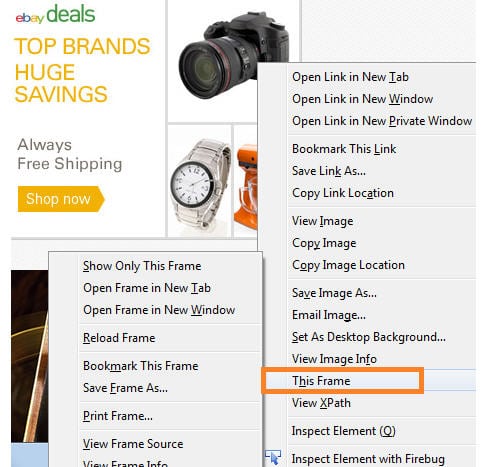The width and height of the screenshot is (482, 467).
Task: Select Copy Image Location
Action: tap(348, 265)
